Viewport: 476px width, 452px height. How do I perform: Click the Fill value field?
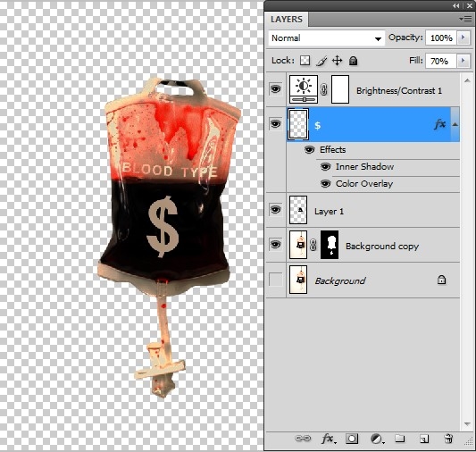coord(441,61)
